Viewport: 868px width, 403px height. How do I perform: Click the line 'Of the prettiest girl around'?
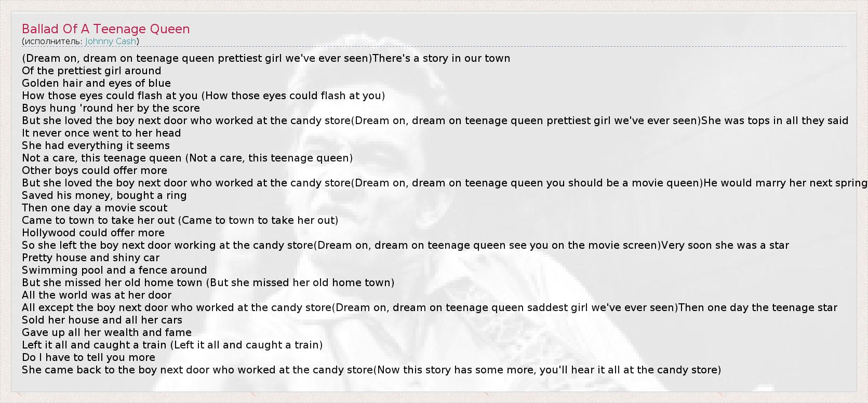(91, 71)
